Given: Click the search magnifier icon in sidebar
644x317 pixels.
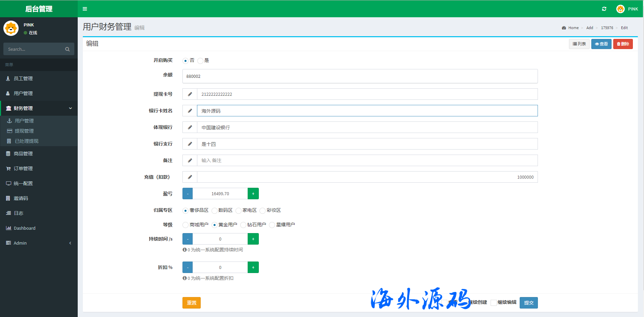Looking at the screenshot, I should pyautogui.click(x=67, y=49).
